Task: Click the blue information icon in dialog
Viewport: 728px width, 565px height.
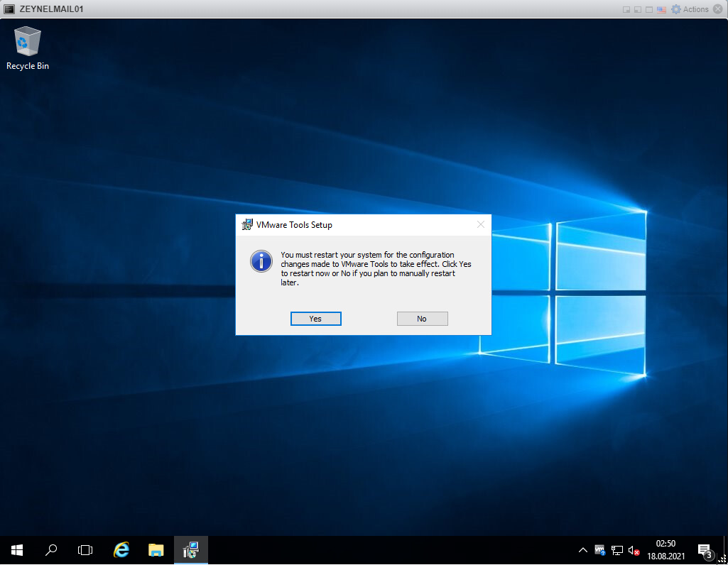Action: pyautogui.click(x=261, y=261)
